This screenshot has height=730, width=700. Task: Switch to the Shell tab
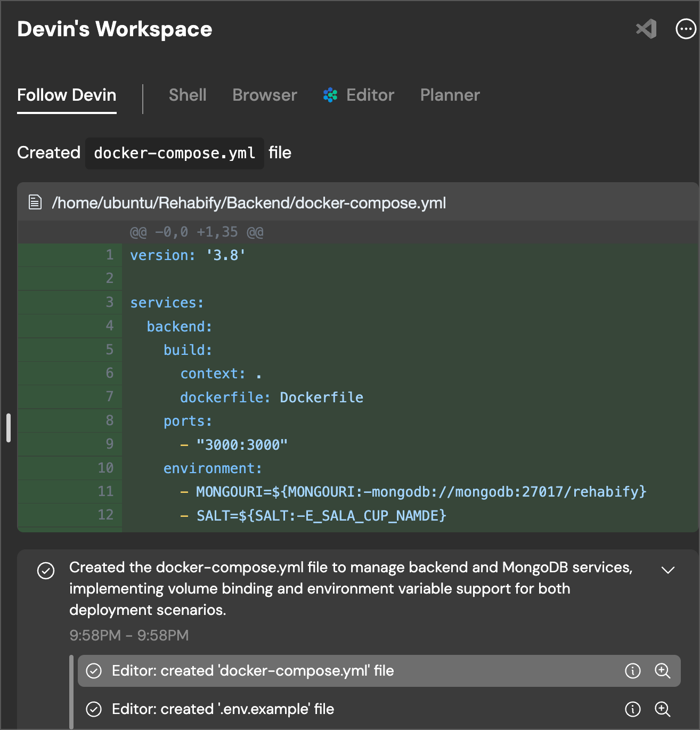point(188,95)
